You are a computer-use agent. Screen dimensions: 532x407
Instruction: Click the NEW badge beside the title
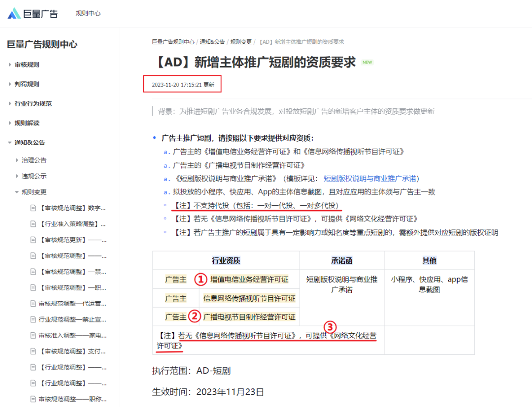(367, 63)
